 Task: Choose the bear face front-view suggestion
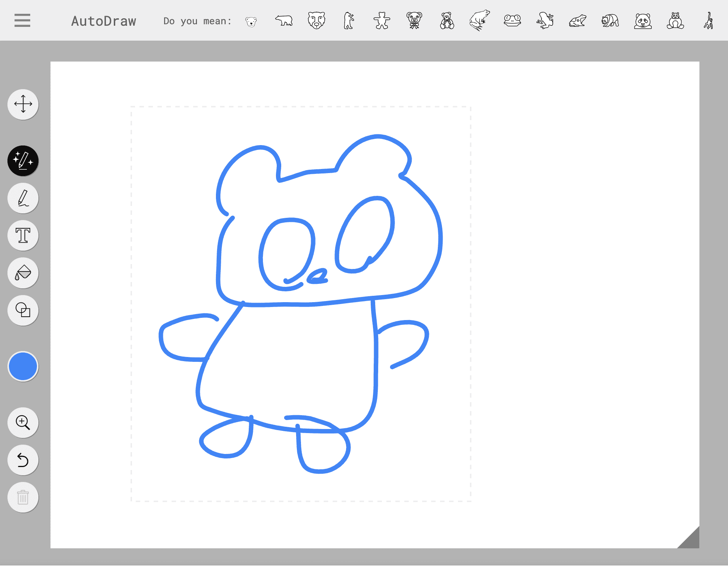(x=317, y=21)
